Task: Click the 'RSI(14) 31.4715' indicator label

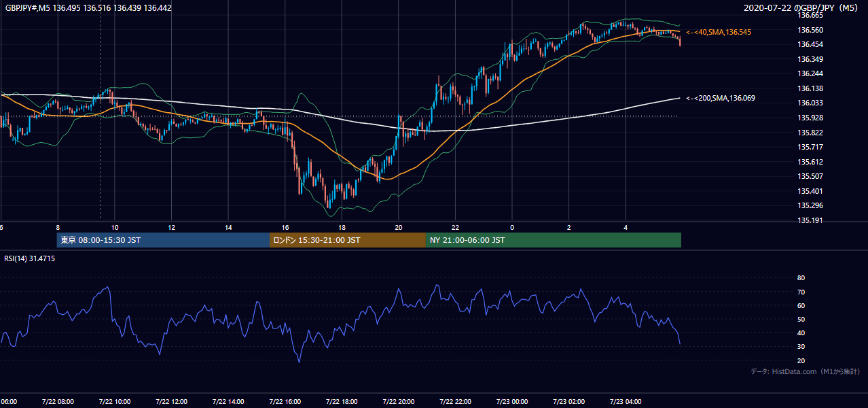Action: tap(30, 258)
